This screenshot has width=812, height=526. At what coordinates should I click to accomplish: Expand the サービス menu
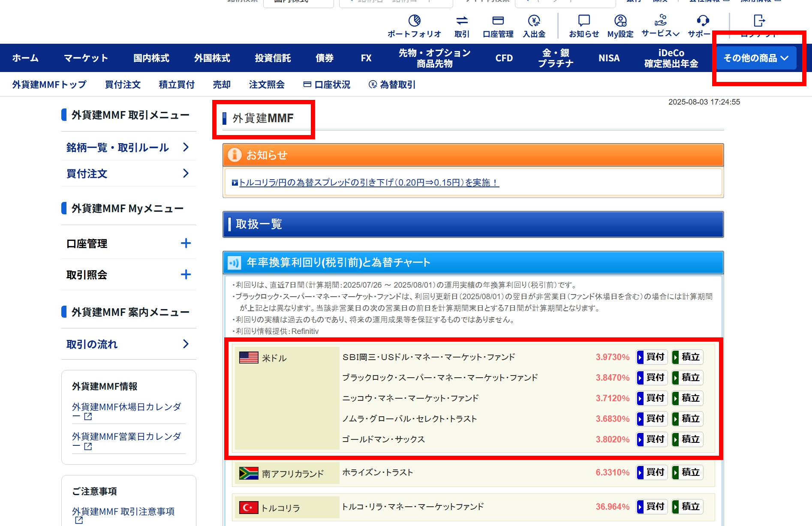[660, 26]
